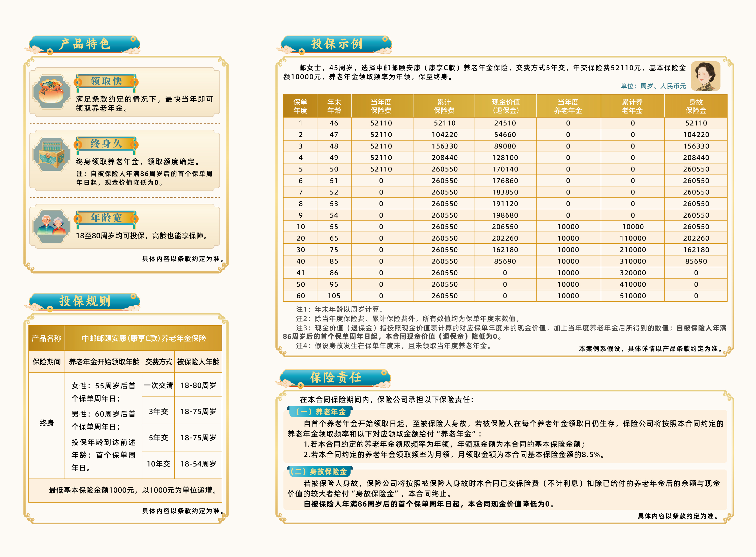Click the 现金价值(退保金) column header
Screen dimensions: 756x557
[x=505, y=106]
